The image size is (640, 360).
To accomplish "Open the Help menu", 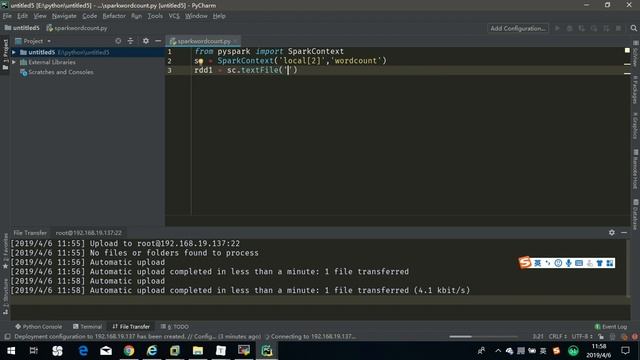I will (219, 16).
